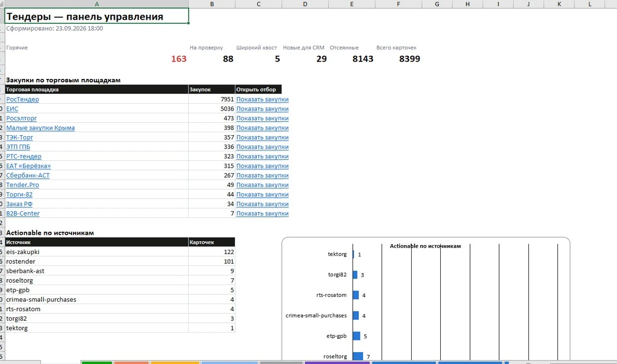
Task: Select the purchase count 7951
Action: pos(212,99)
